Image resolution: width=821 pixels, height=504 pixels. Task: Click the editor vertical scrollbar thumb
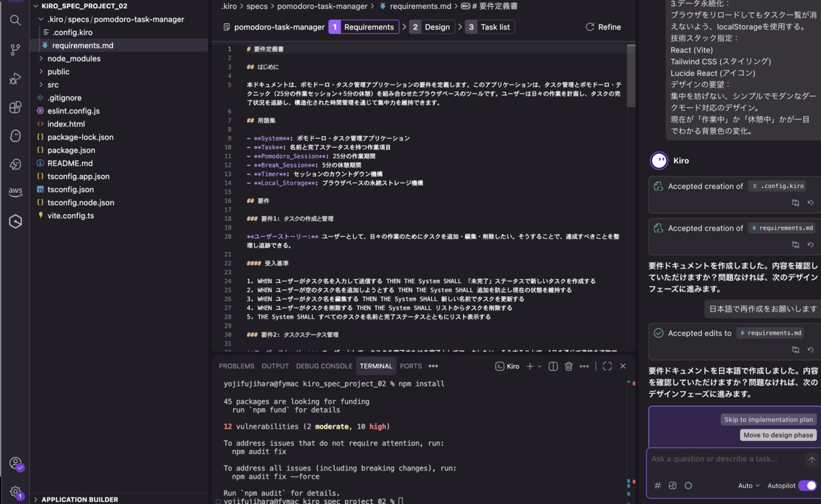tap(631, 76)
